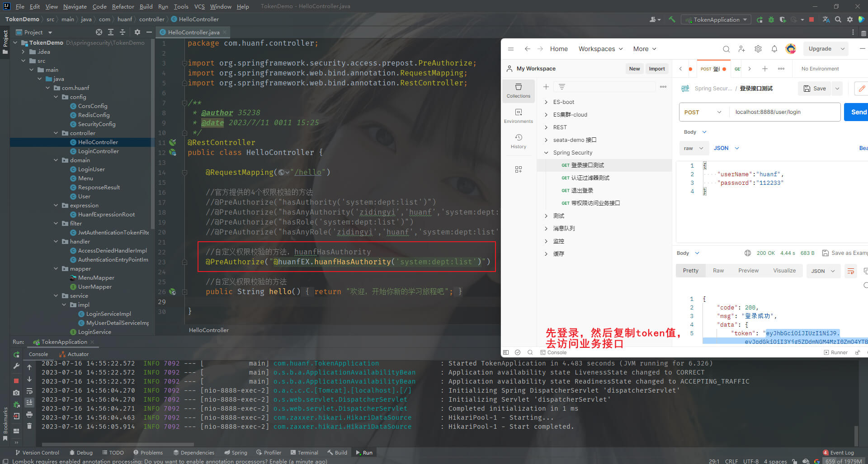The image size is (868, 464).
Task: Click the screenshot camera icon in Run panel
Action: 16,393
